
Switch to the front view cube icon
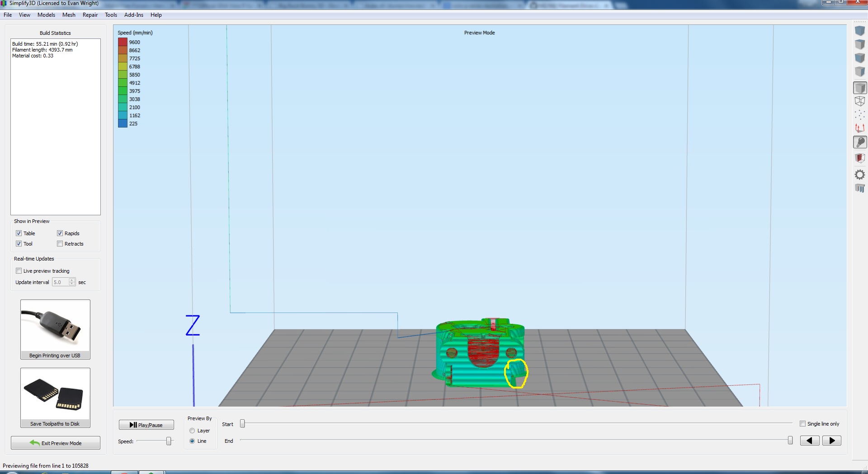859,58
